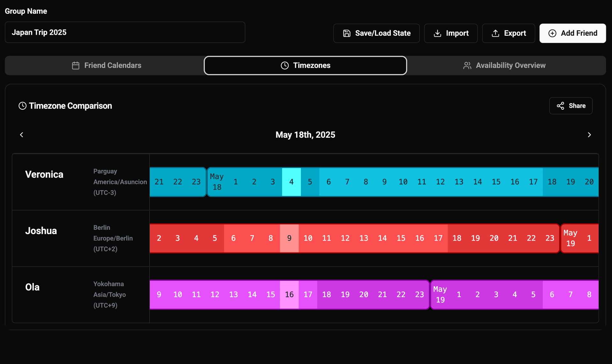Click hour 23 in Ola's timeline
Image resolution: width=612 pixels, height=364 pixels.
point(419,295)
